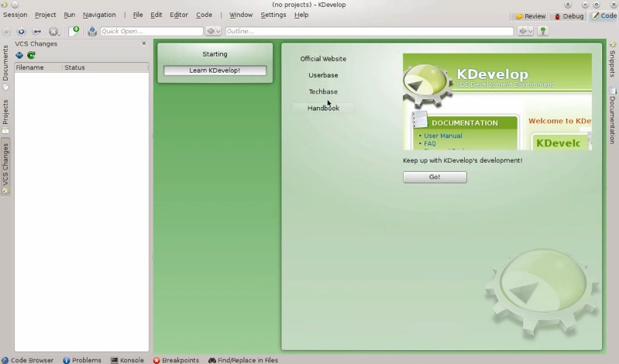Switch to the Debug area

click(x=569, y=15)
